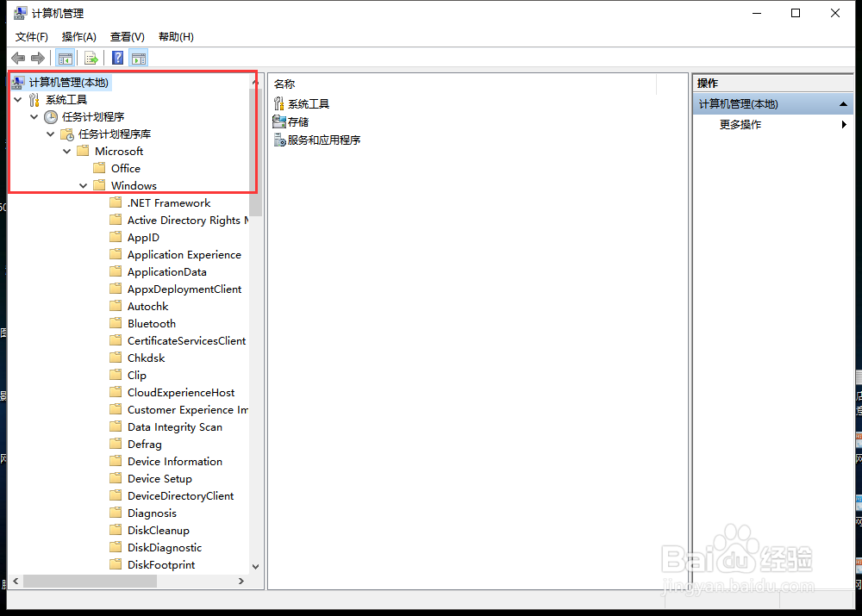Open the 文件(F) menu
This screenshot has height=616, width=862.
click(31, 37)
